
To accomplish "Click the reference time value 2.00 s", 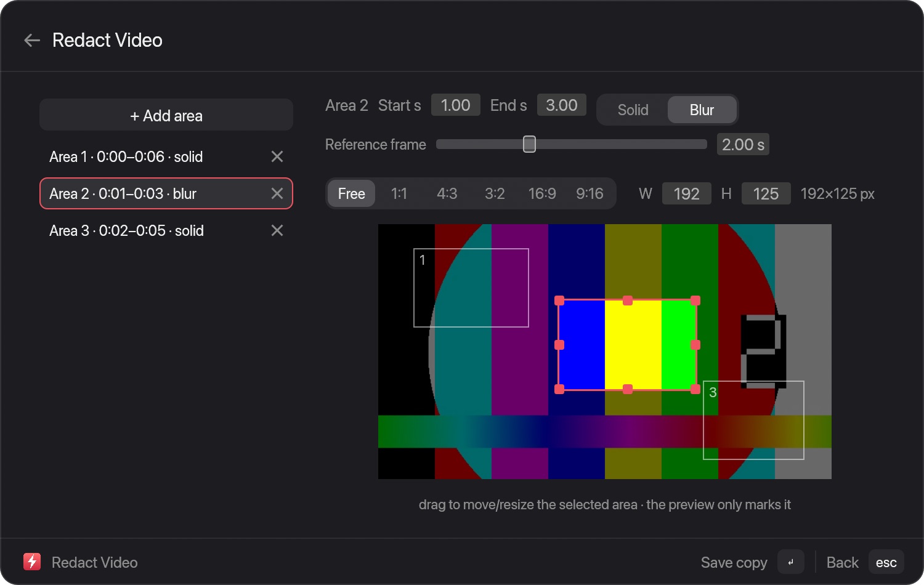I will [743, 145].
